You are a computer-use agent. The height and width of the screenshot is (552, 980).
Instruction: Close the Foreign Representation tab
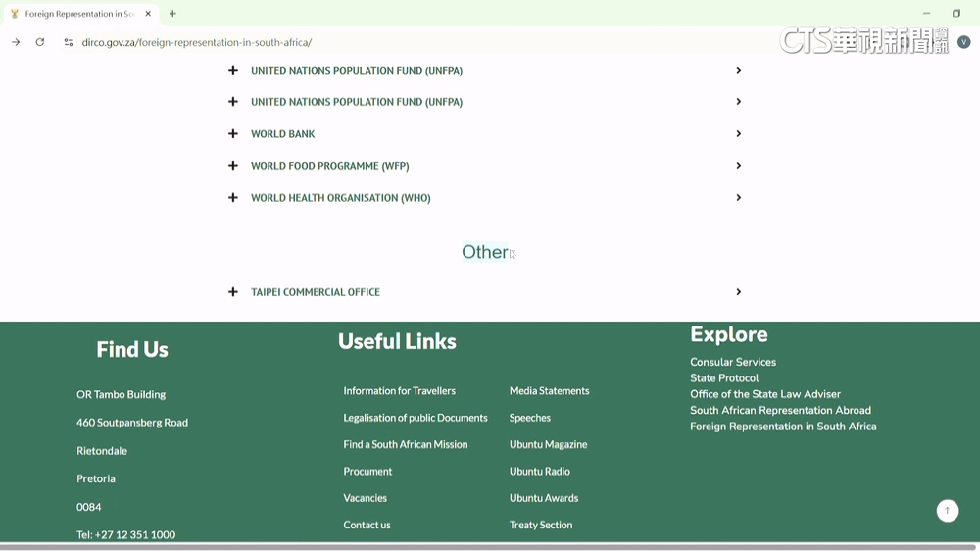(x=148, y=14)
